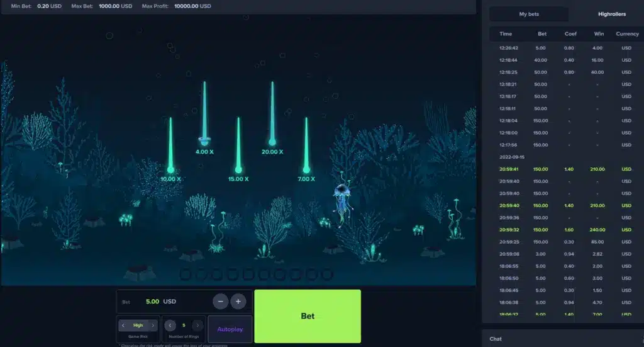Switch to My bets tab

tap(529, 14)
